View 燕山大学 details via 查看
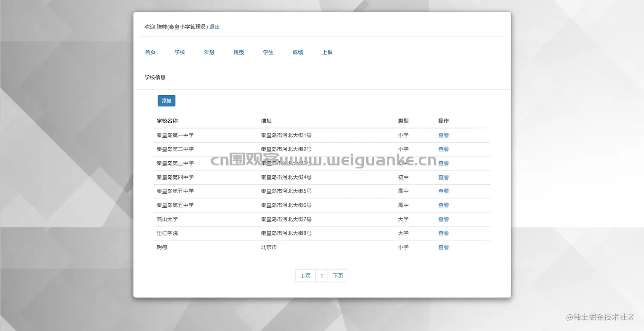This screenshot has width=644, height=331. coord(443,219)
